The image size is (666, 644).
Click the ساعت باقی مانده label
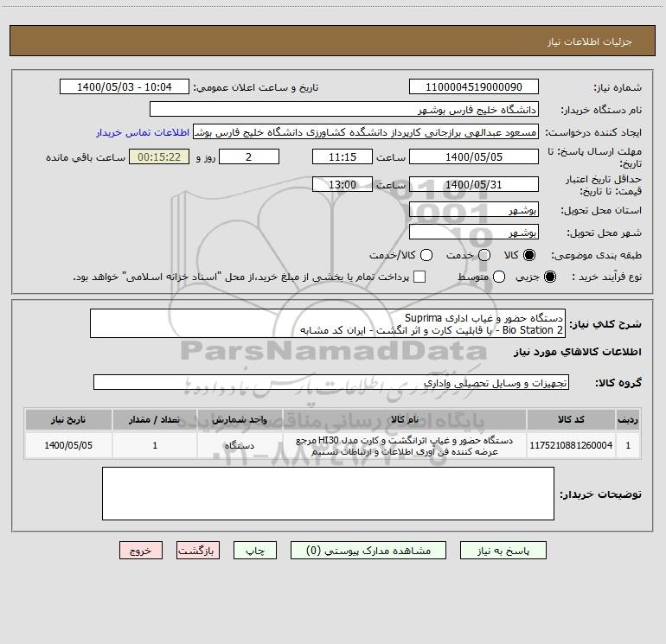[86, 157]
